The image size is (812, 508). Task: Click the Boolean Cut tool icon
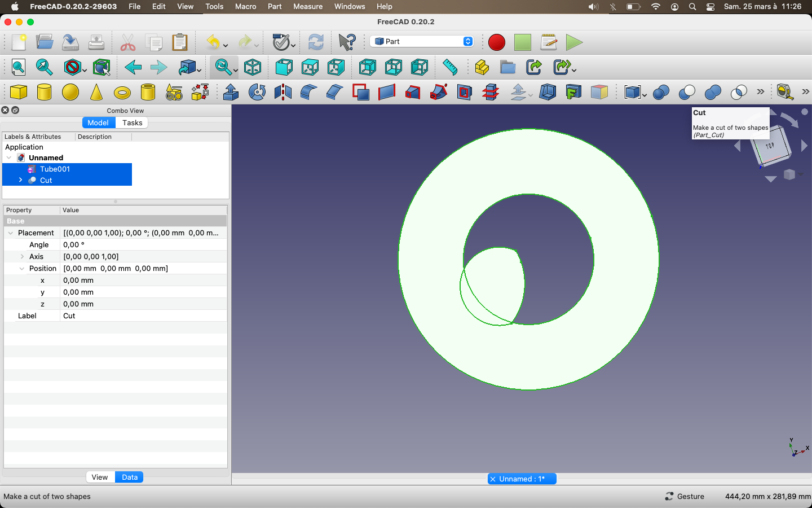click(687, 92)
